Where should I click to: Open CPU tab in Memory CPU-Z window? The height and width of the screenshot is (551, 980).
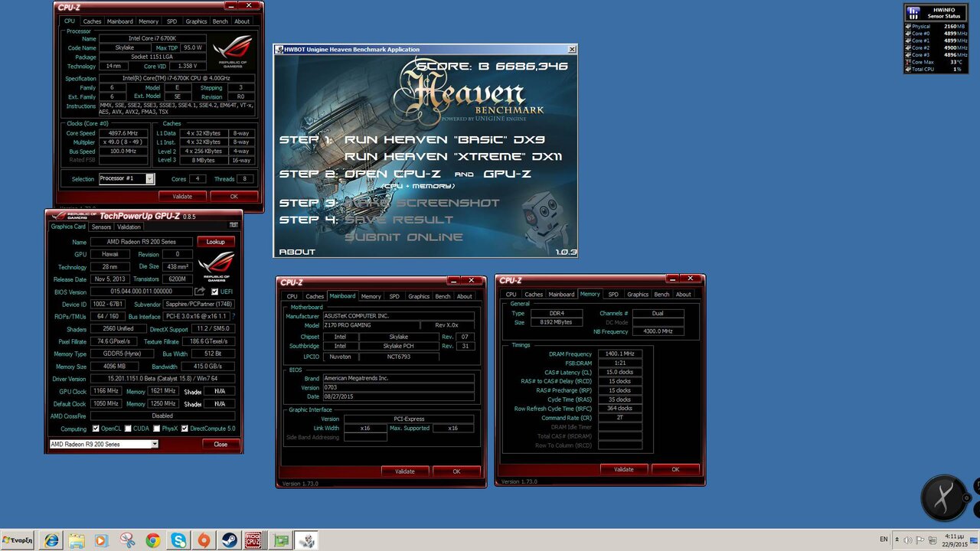pyautogui.click(x=511, y=294)
